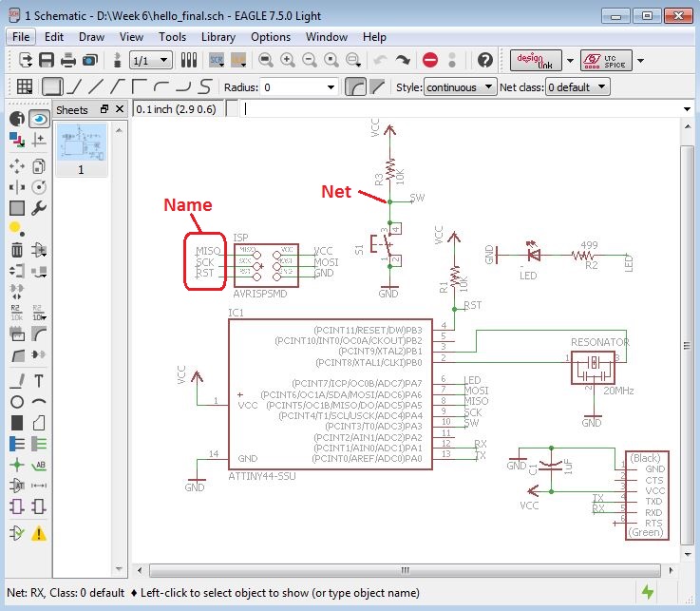Open the SCR script dropdown button
This screenshot has height=611, width=700.
(x=217, y=60)
